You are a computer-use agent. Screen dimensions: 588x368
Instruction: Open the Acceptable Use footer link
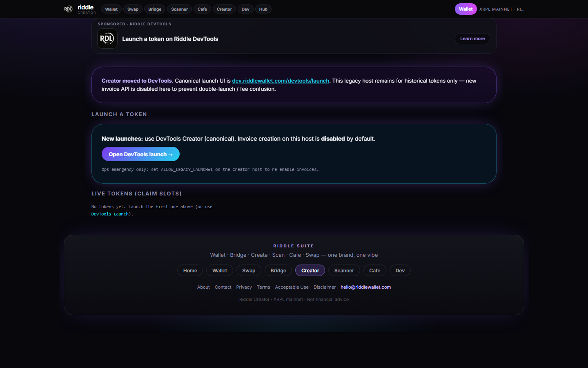(292, 287)
